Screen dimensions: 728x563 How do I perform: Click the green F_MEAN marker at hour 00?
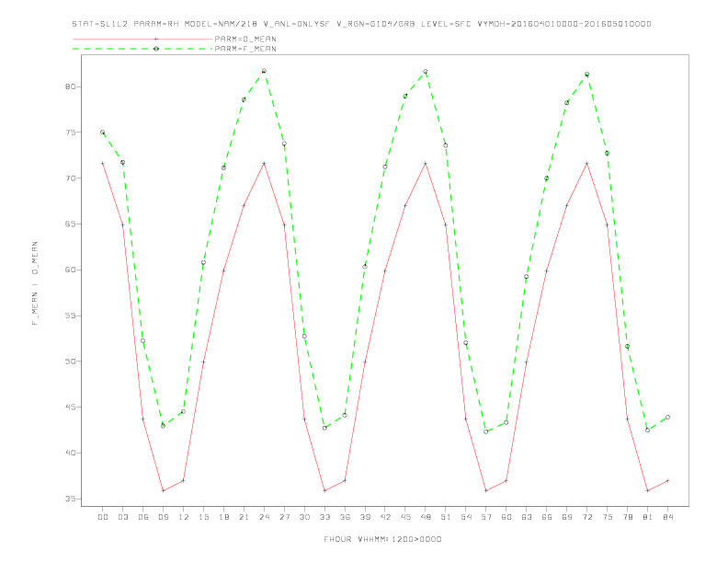[x=103, y=132]
